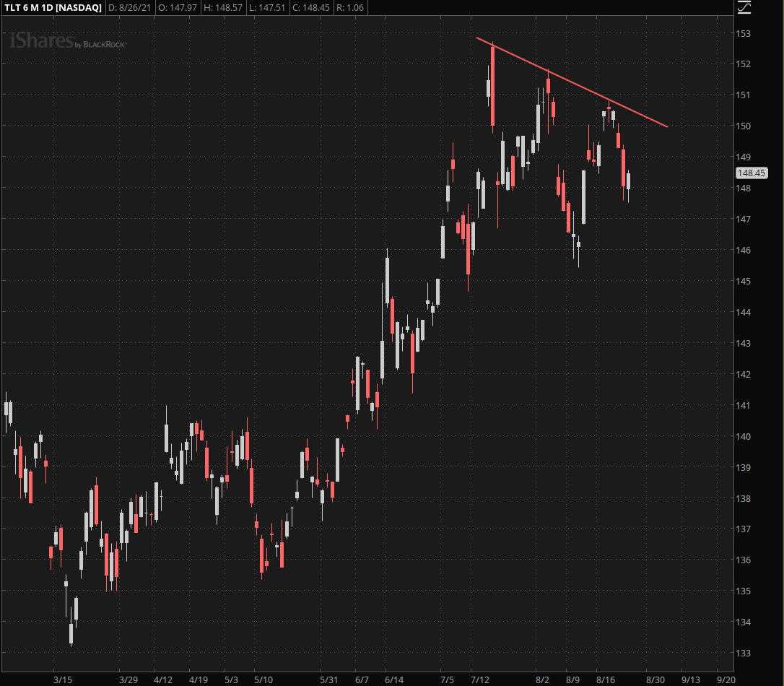Click the 3/29 date axis label
Image resolution: width=784 pixels, height=686 pixels.
coord(129,680)
